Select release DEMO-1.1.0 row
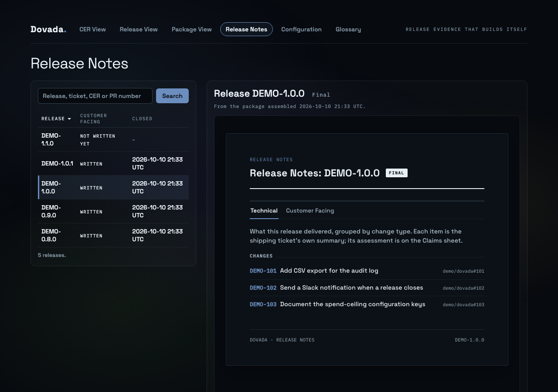 [113, 139]
